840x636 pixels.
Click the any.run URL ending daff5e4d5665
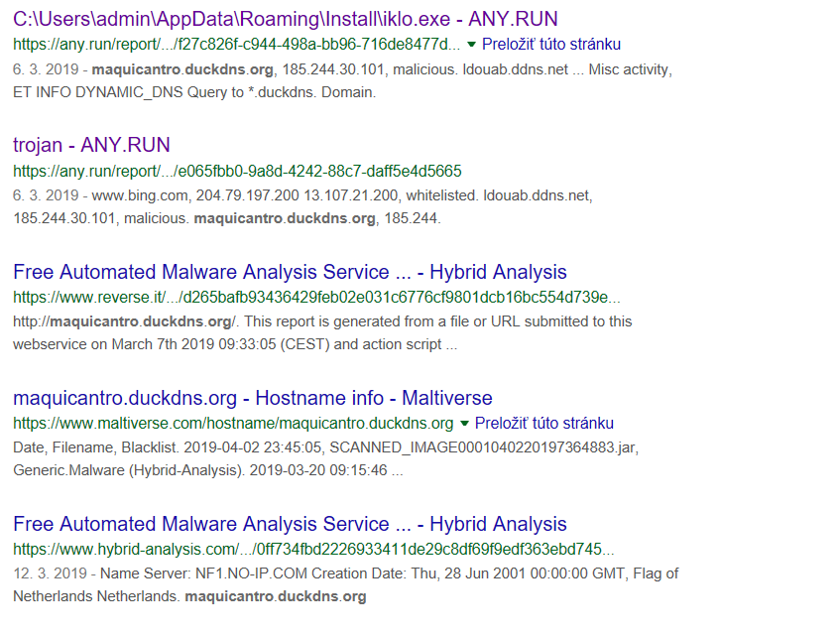pos(237,171)
